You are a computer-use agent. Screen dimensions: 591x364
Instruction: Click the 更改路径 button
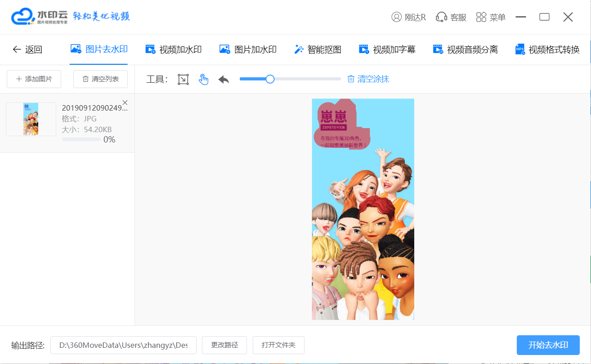224,345
